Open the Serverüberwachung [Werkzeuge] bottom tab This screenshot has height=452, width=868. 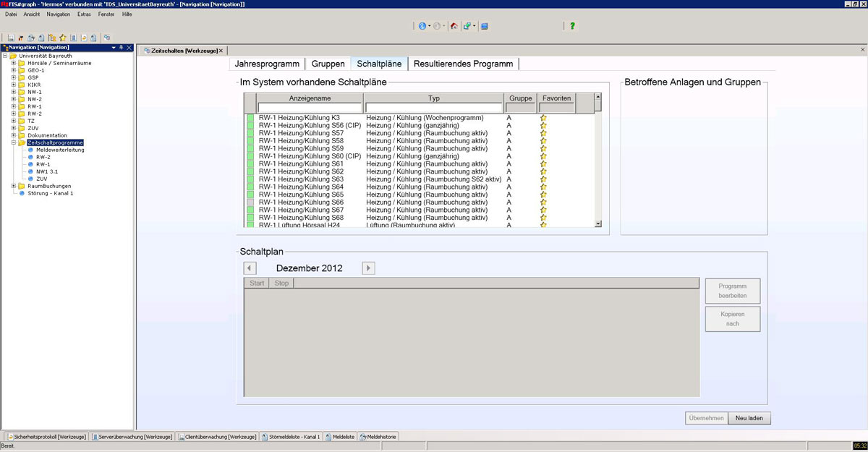tap(132, 437)
